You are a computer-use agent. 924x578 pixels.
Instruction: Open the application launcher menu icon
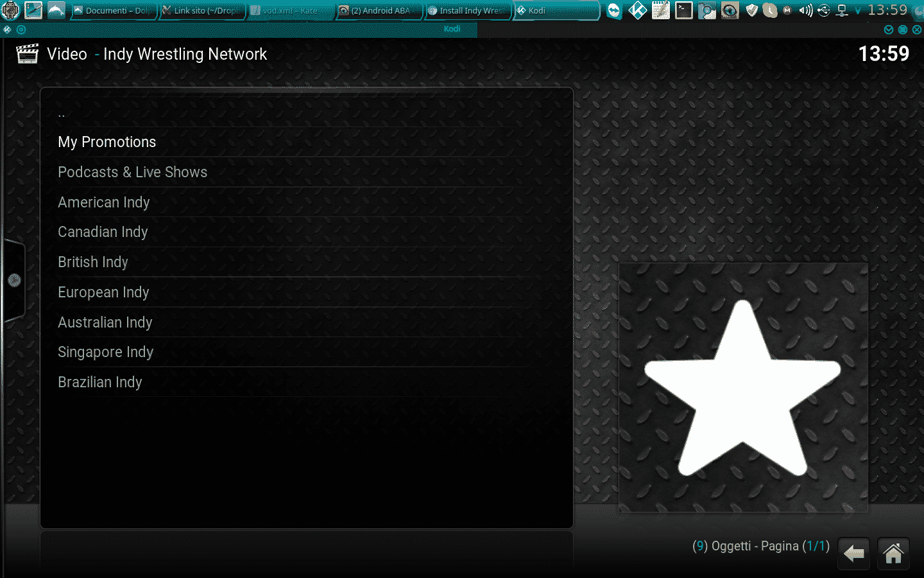(x=11, y=10)
